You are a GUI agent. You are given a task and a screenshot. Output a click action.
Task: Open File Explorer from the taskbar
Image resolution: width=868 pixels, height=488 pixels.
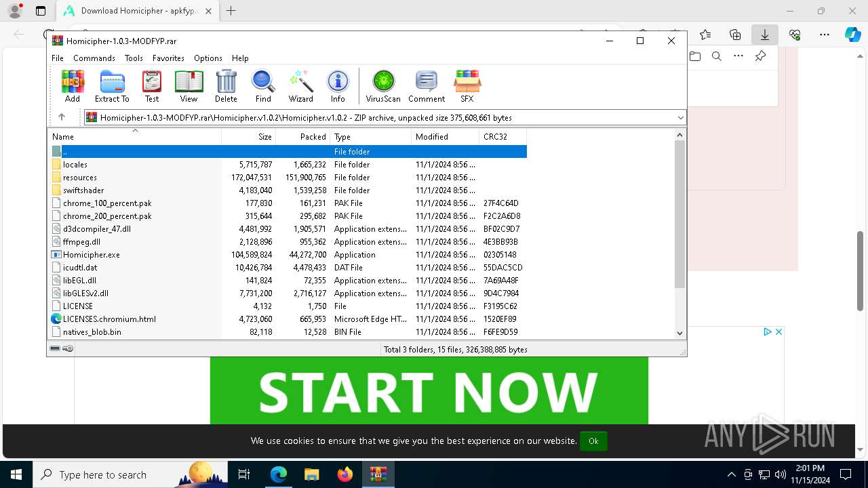(x=311, y=474)
